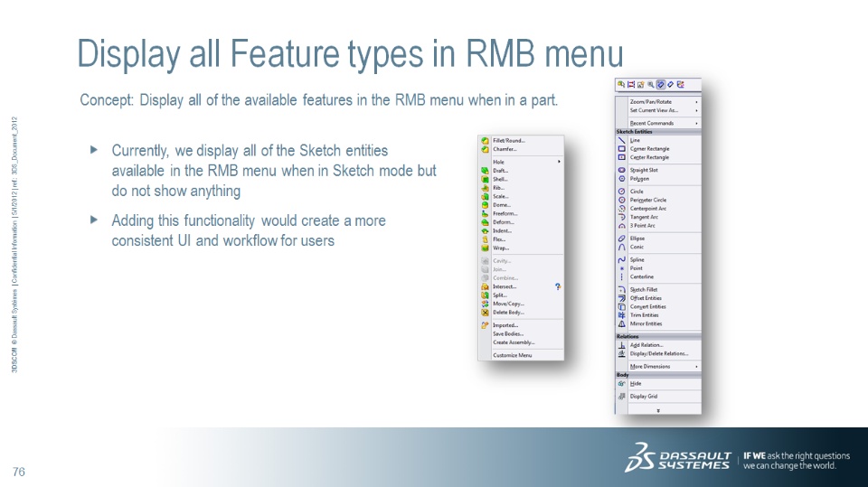Click the Mirror Entities icon
This screenshot has height=487, width=868.
coord(622,323)
